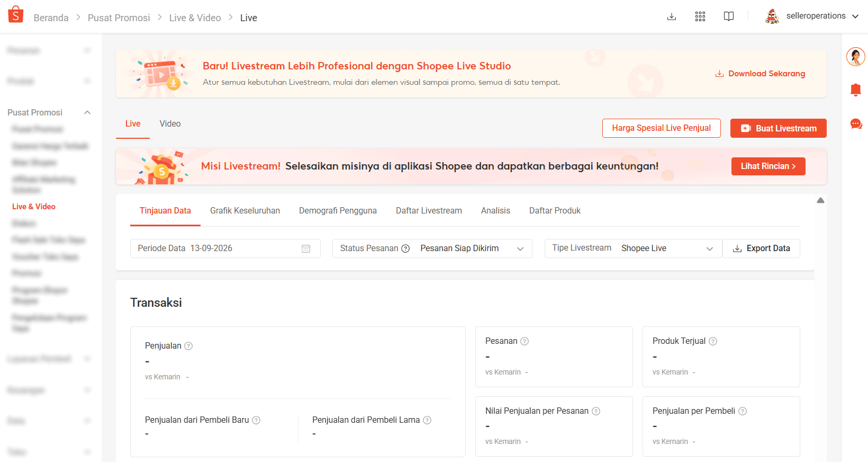Click the Lihat Rincian button
The width and height of the screenshot is (868, 462).
[x=768, y=166]
